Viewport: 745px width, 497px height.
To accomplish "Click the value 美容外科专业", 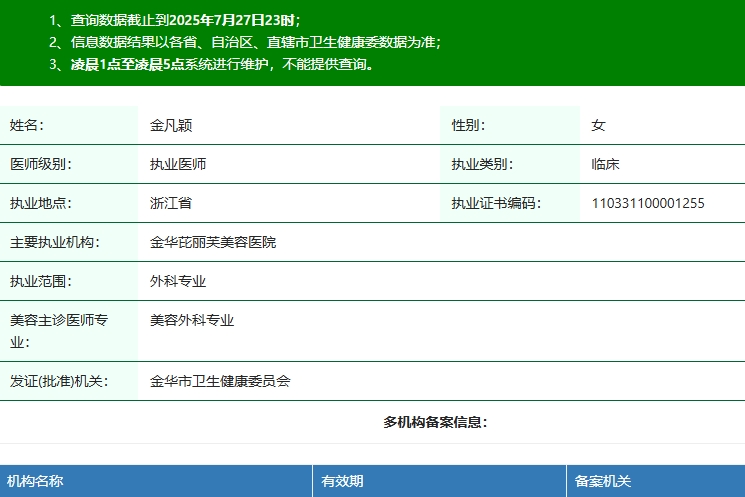I will point(192,320).
